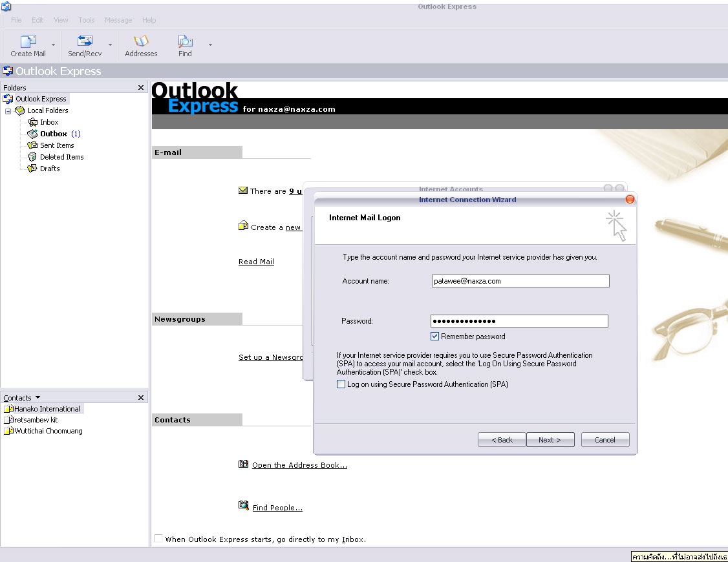Open the Read Mail link
Image resolution: width=728 pixels, height=562 pixels.
coord(256,262)
